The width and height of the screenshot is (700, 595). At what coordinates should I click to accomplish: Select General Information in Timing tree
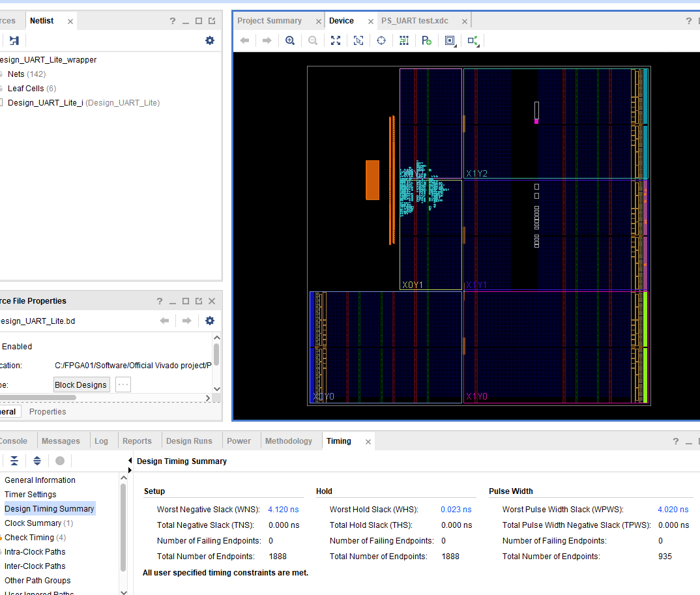coord(40,480)
